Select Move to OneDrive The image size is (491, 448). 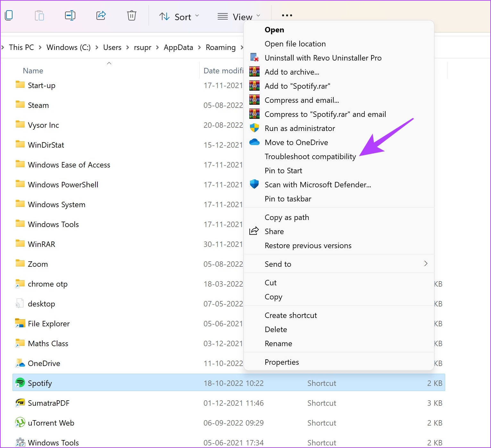339,143
